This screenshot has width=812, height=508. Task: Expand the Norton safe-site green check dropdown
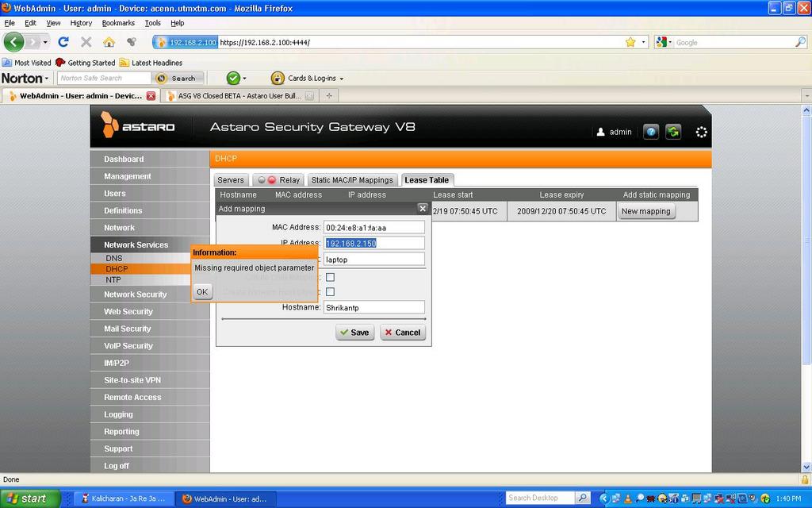pyautogui.click(x=244, y=79)
